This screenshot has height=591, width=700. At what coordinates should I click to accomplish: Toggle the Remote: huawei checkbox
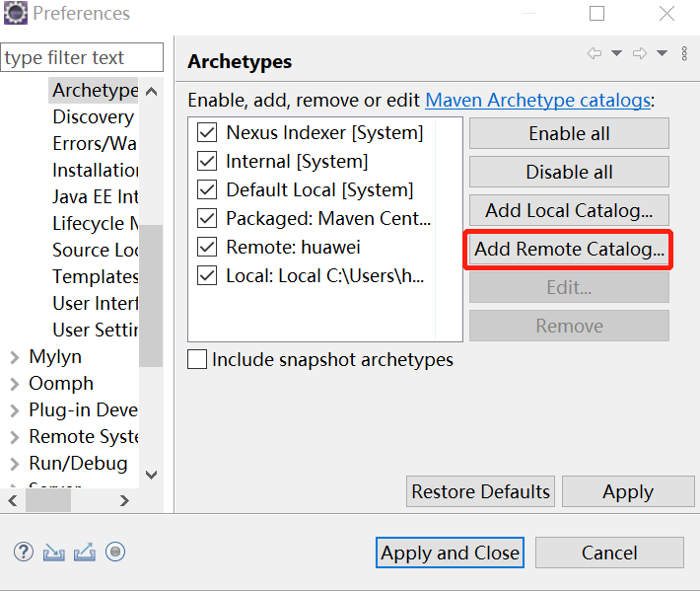(x=207, y=247)
